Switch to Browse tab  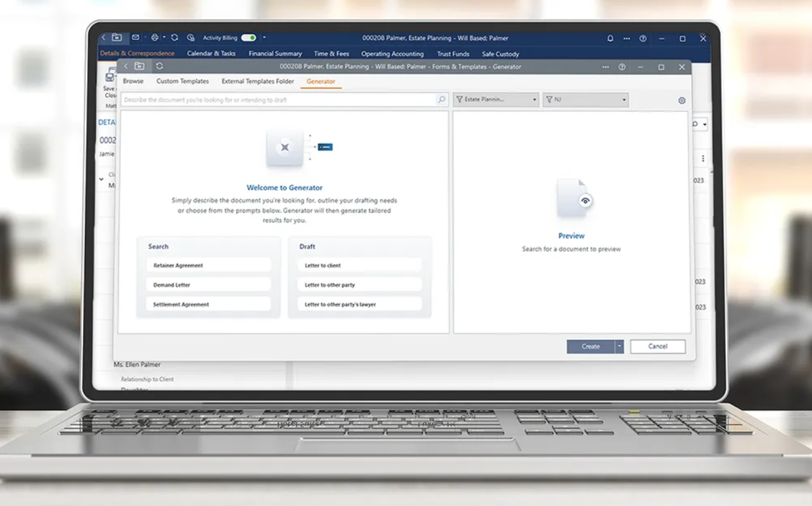(x=133, y=81)
